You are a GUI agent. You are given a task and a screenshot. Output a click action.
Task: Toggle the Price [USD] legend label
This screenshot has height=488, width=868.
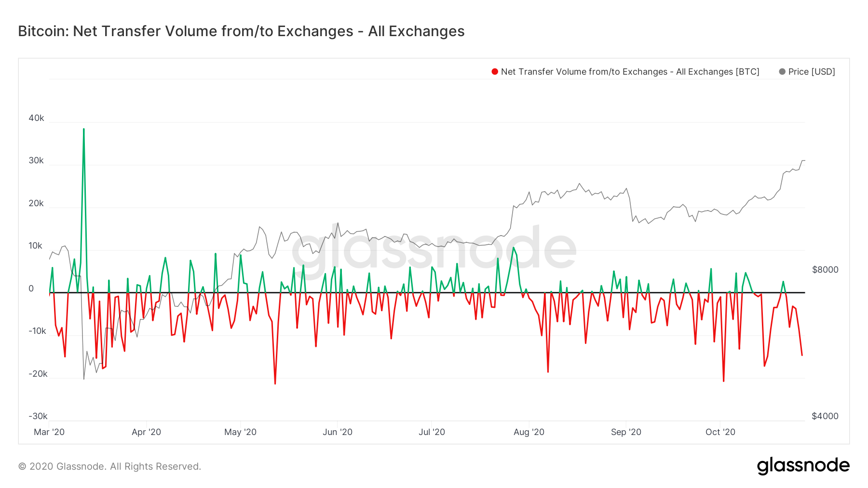812,72
